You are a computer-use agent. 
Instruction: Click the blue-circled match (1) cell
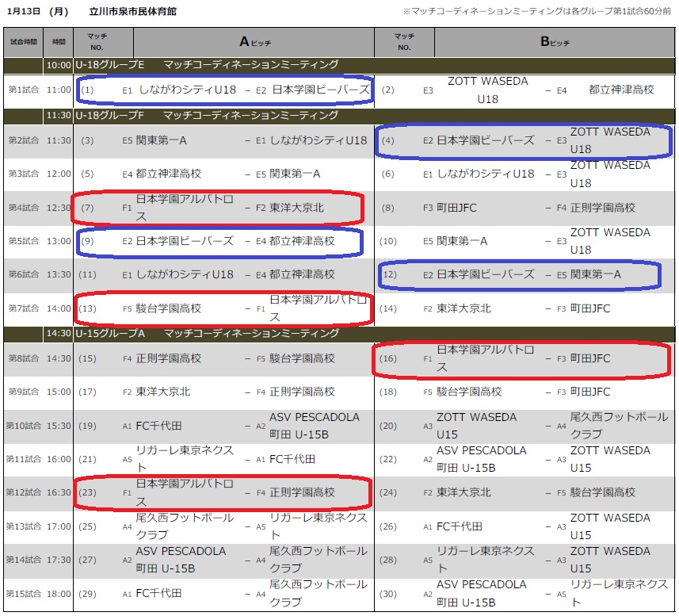tap(226, 90)
